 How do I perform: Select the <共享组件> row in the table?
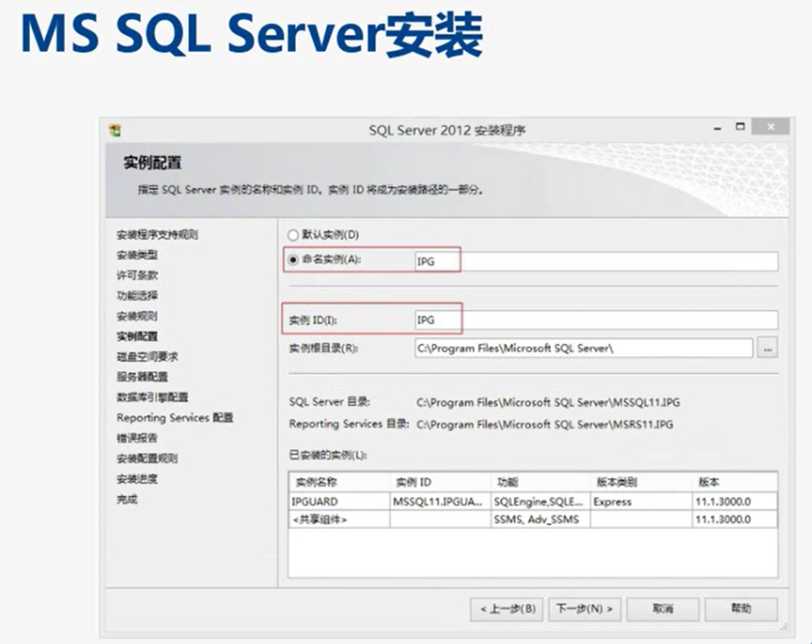click(339, 519)
